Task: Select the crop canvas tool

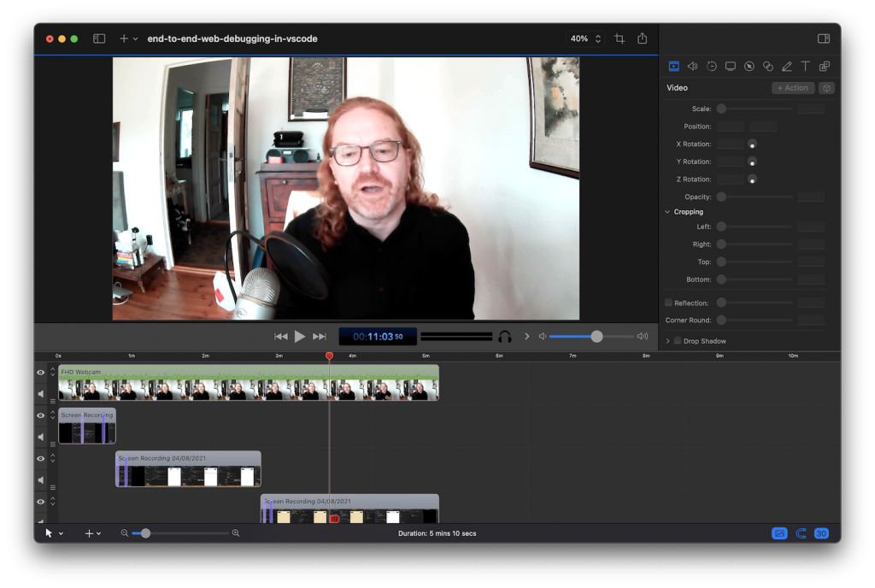Action: (x=620, y=38)
